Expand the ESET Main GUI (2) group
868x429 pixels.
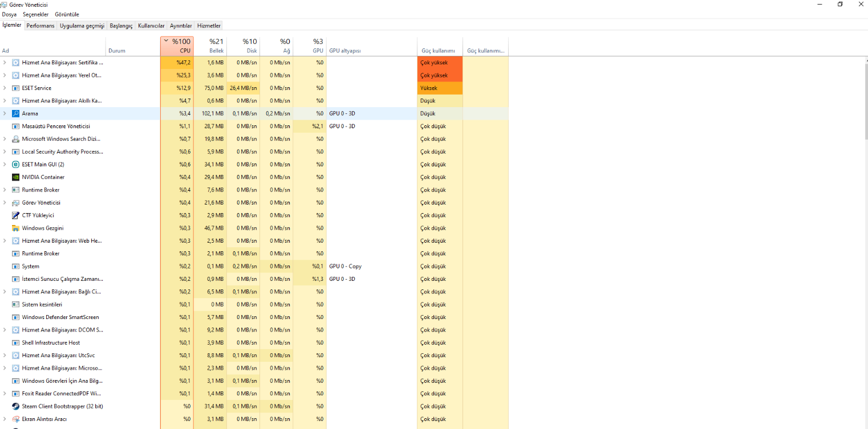click(x=5, y=164)
